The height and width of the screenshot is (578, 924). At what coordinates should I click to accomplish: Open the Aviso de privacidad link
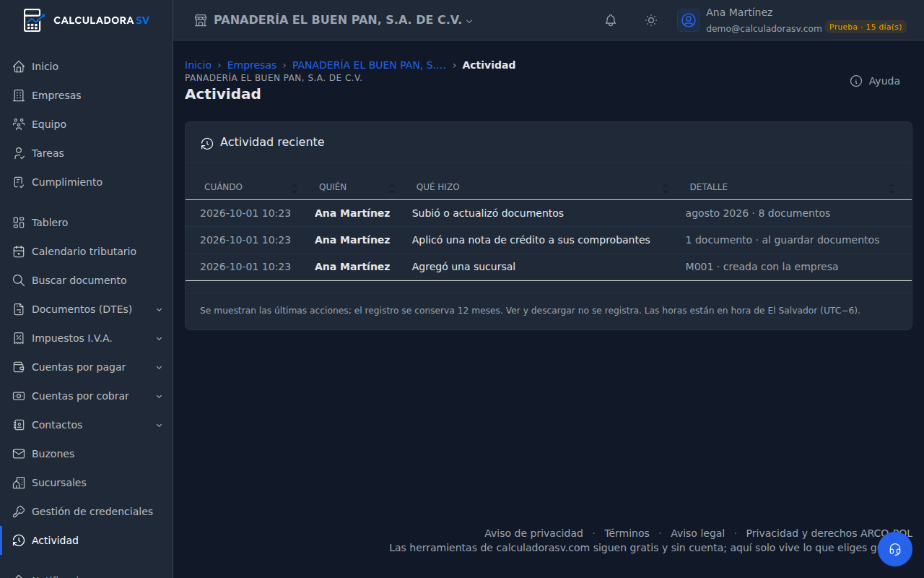pyautogui.click(x=533, y=533)
